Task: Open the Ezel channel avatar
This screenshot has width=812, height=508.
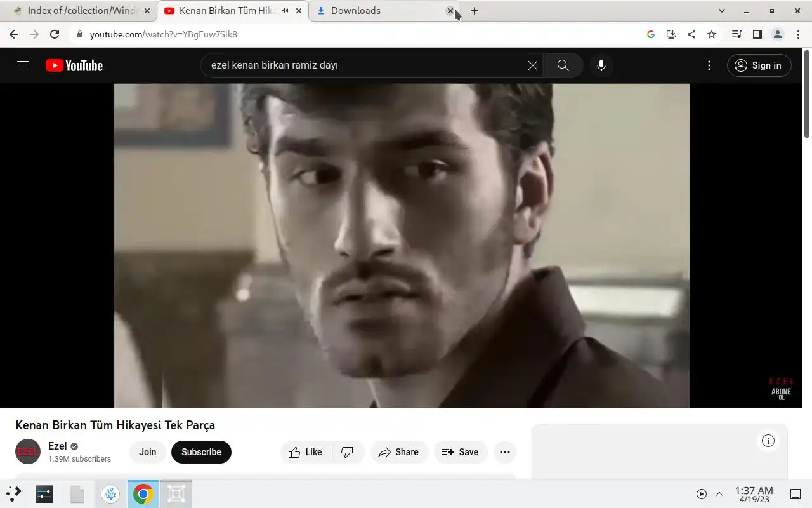Action: (28, 451)
